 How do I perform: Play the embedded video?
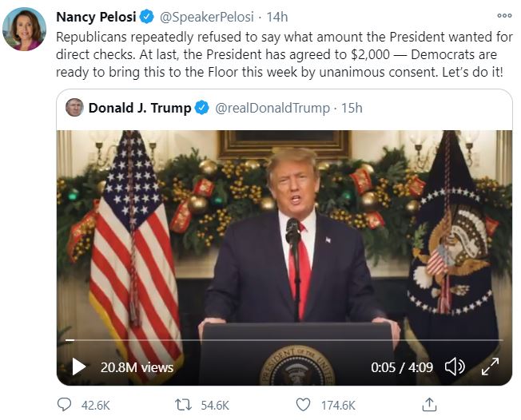pos(78,367)
